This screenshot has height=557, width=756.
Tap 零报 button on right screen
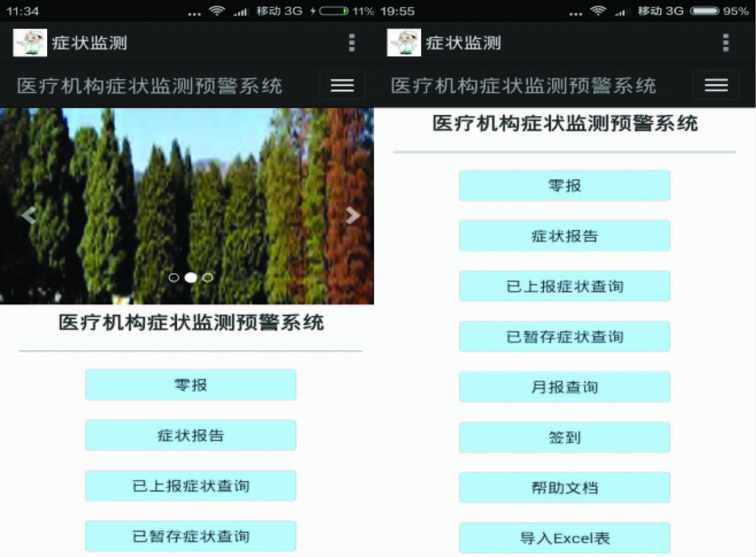pyautogui.click(x=564, y=185)
